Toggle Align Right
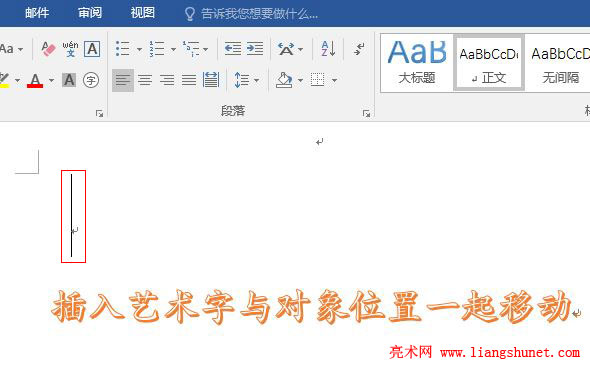The height and width of the screenshot is (367, 590). (x=167, y=80)
